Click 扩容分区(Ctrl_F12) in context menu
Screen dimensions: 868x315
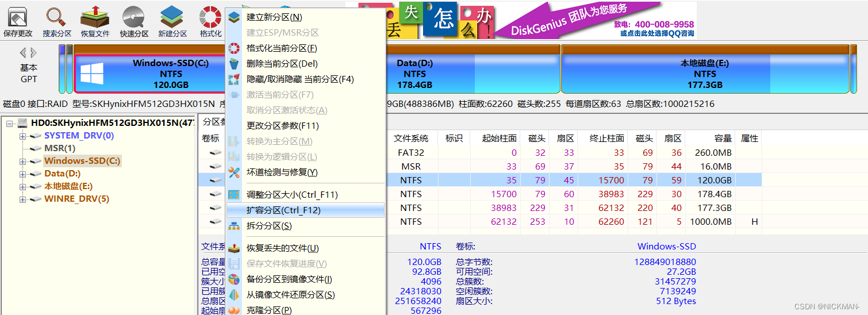point(305,210)
